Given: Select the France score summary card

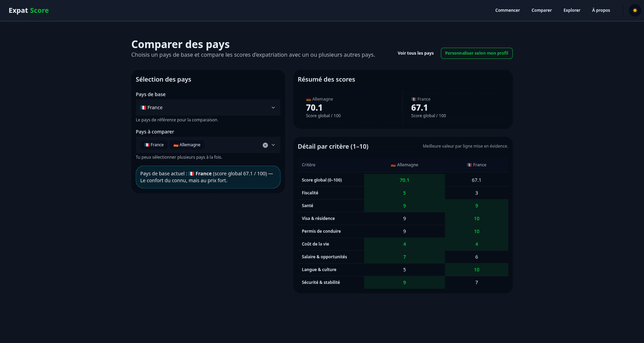Looking at the screenshot, I should coord(455,108).
